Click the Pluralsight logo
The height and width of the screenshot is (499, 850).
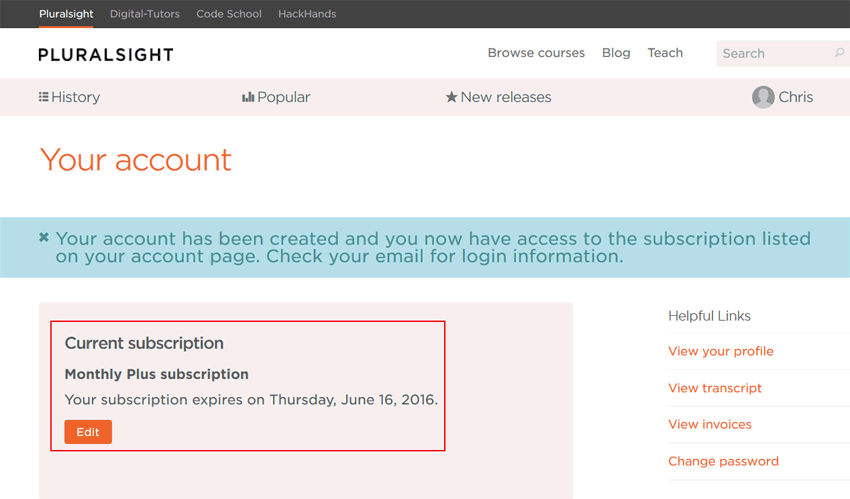click(x=106, y=54)
